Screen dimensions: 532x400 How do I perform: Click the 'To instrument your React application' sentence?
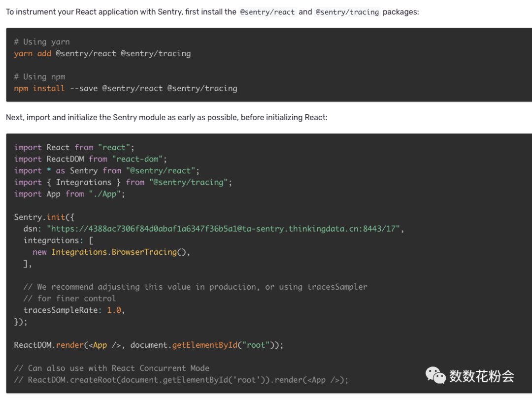(212, 12)
